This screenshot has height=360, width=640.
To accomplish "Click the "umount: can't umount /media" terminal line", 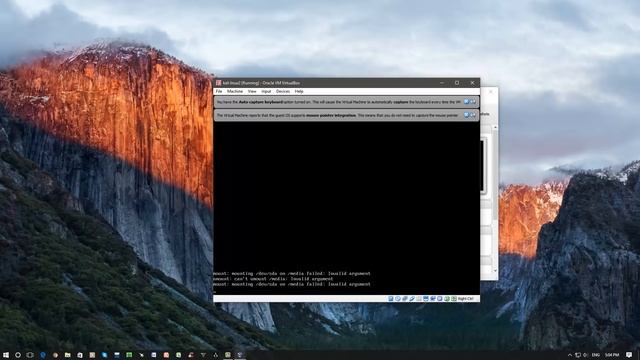I will [273, 279].
